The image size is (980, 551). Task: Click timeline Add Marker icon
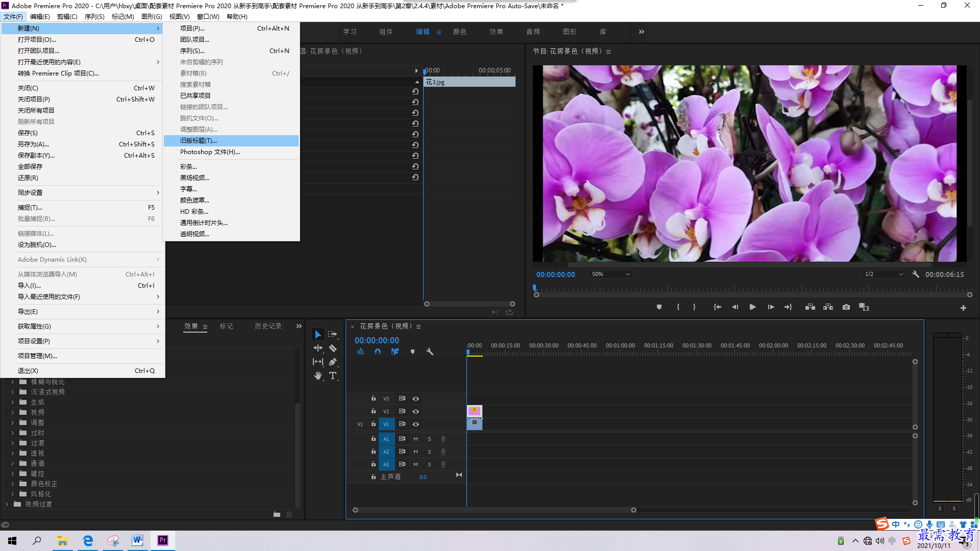pyautogui.click(x=412, y=352)
